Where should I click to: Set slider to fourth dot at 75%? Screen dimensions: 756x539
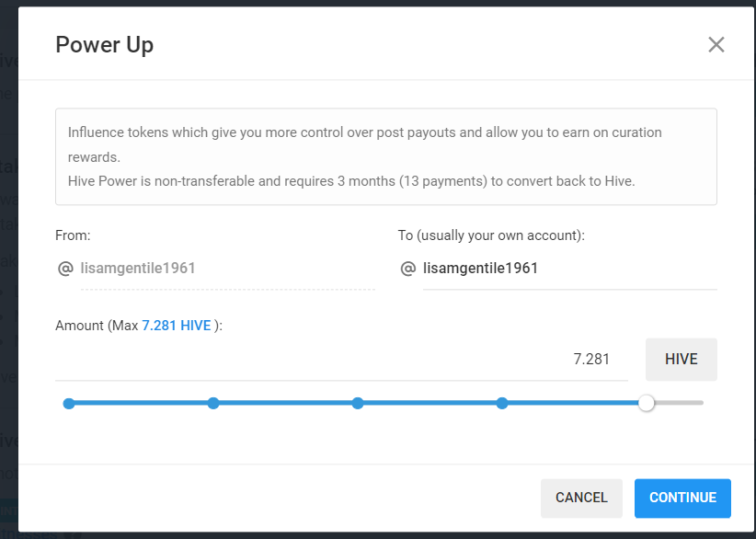point(502,403)
